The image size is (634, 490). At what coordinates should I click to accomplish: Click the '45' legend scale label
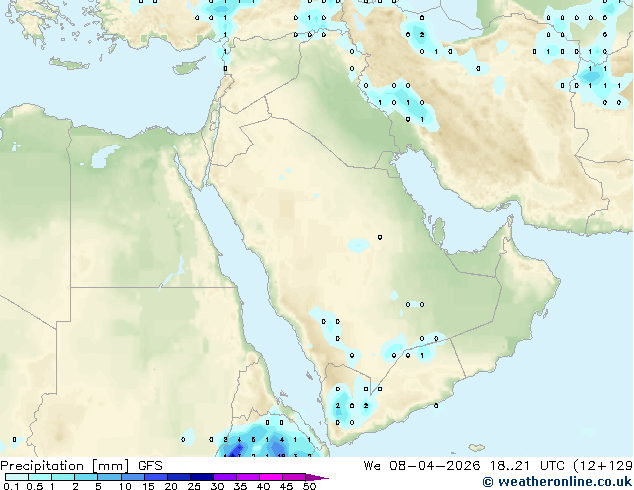[x=286, y=486]
